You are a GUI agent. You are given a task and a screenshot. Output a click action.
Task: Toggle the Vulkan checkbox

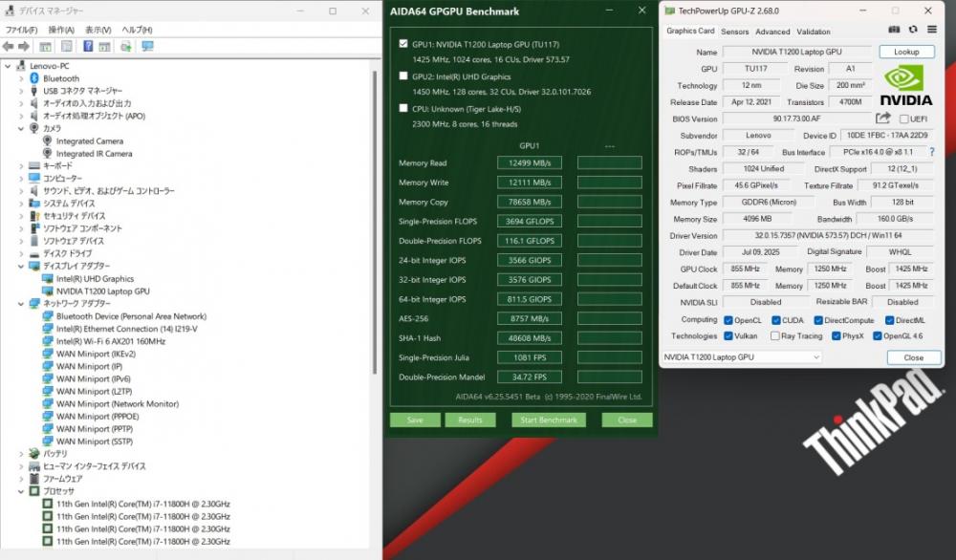point(728,335)
